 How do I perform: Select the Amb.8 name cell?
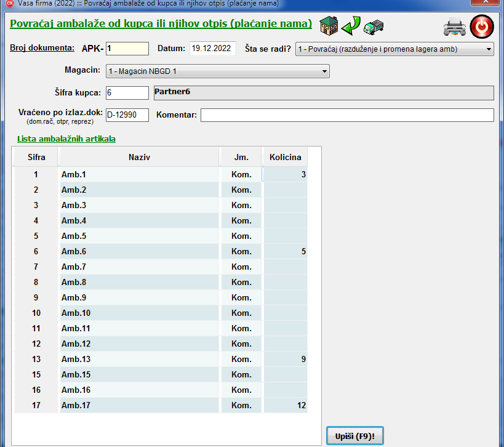(139, 283)
